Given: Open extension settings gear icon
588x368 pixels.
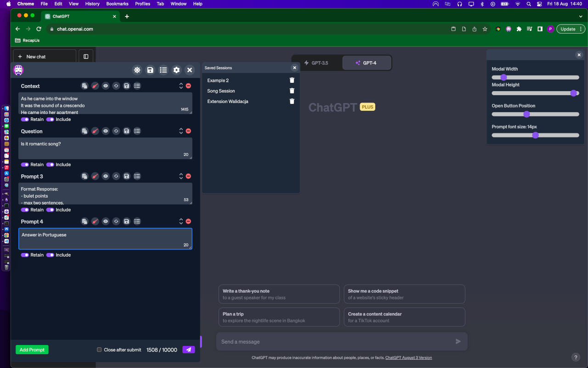Looking at the screenshot, I should point(176,70).
